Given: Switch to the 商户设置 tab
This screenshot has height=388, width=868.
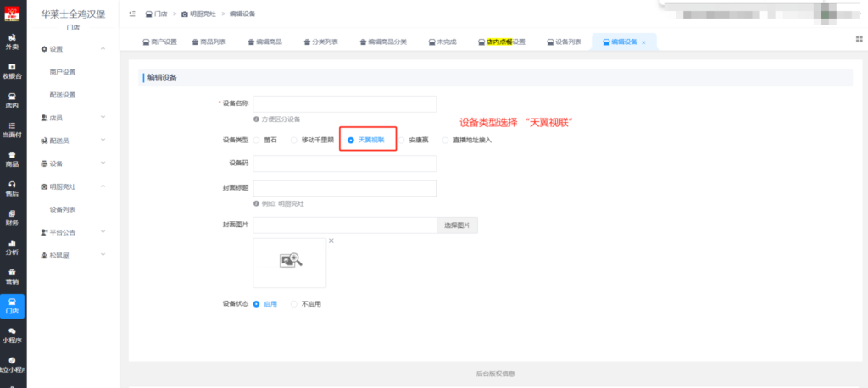Looking at the screenshot, I should 160,42.
